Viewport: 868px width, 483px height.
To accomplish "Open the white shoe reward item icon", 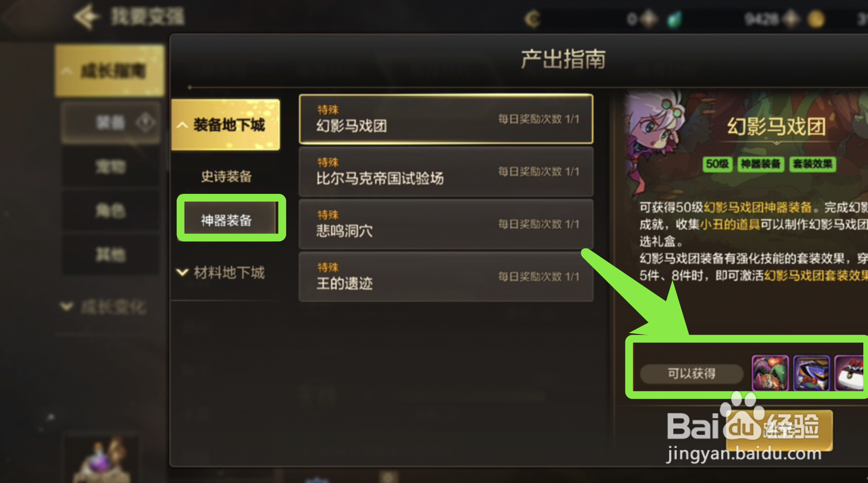I will click(x=850, y=373).
